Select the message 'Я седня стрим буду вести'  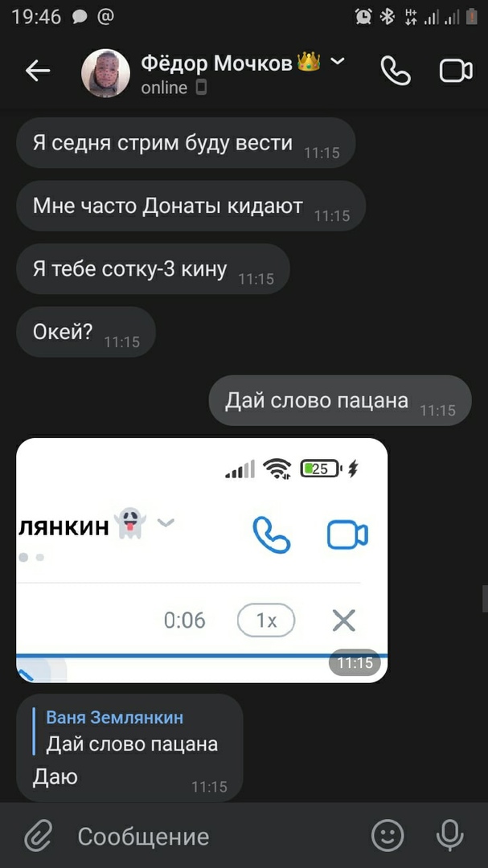(x=186, y=143)
